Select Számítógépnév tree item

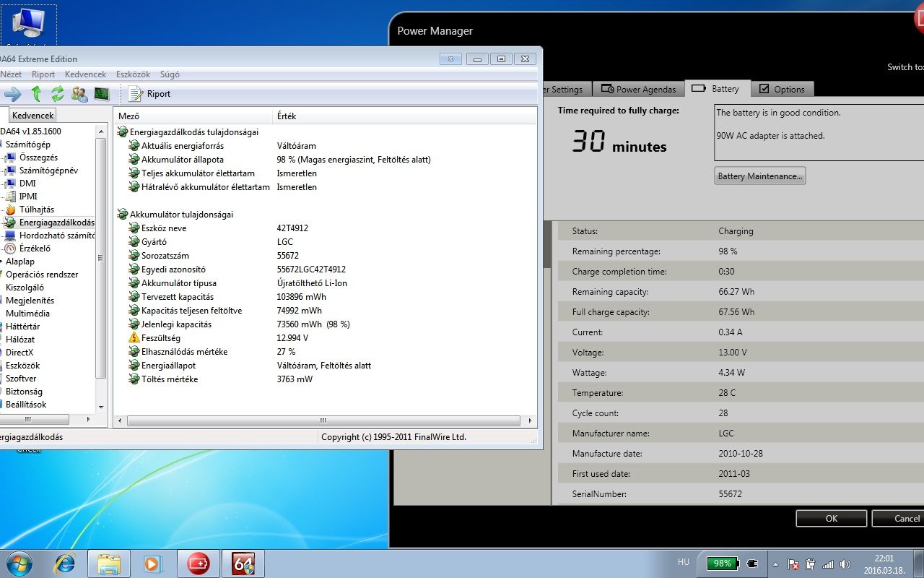[48, 171]
